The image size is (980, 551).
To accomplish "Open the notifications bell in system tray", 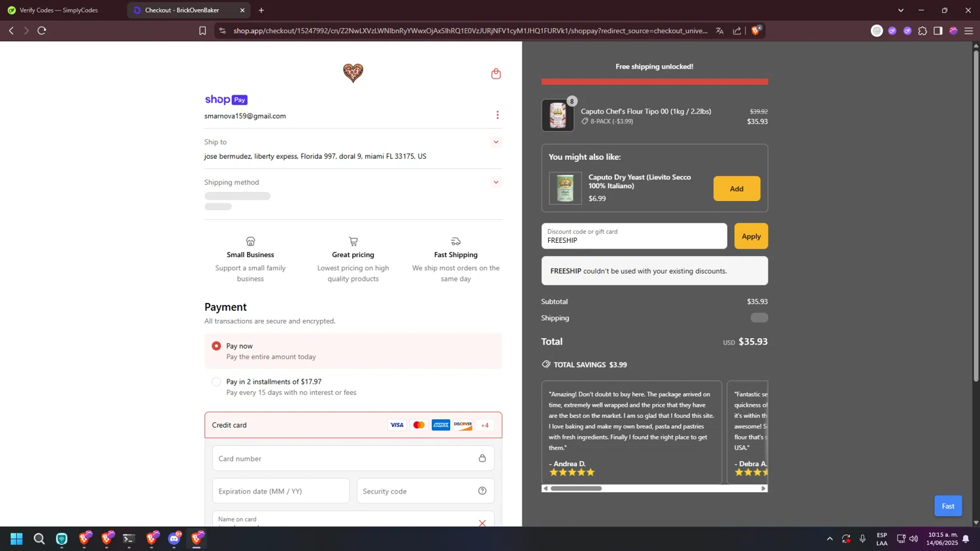I will pyautogui.click(x=966, y=539).
